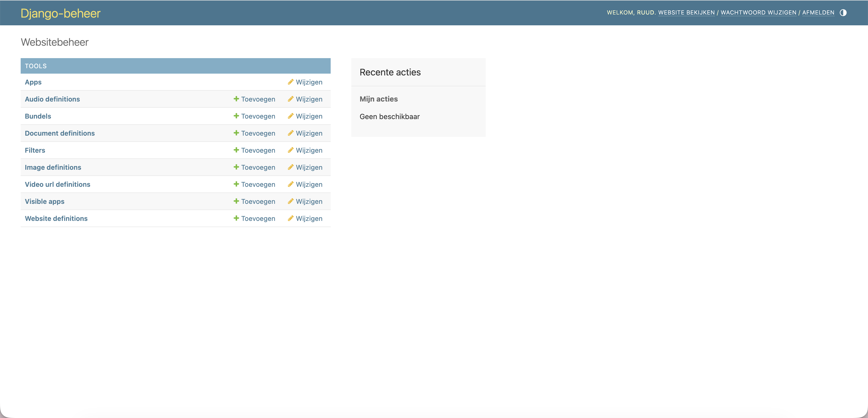The width and height of the screenshot is (868, 418).
Task: Open Website definitions list
Action: [56, 219]
